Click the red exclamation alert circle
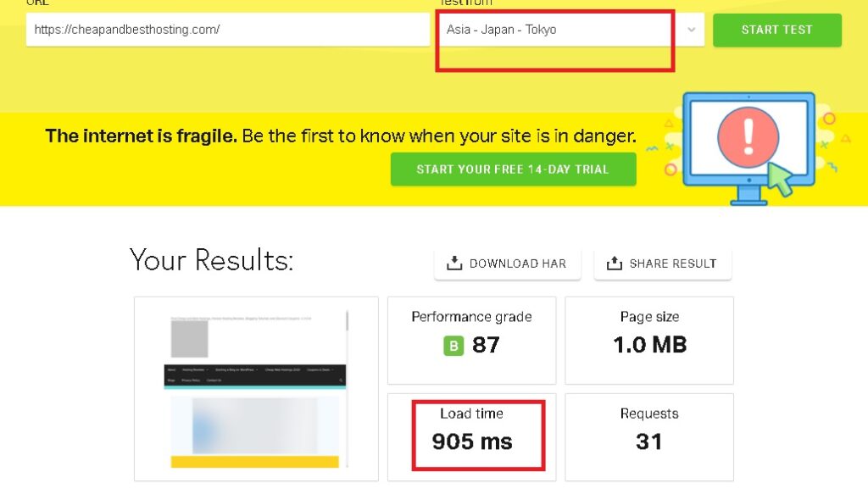868x494 pixels. [x=748, y=137]
